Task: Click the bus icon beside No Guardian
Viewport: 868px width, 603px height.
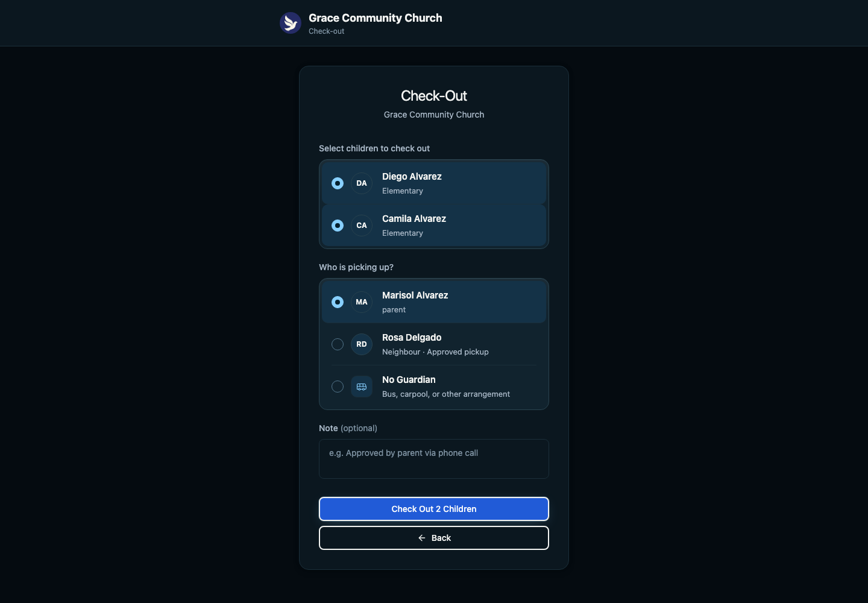Action: pyautogui.click(x=362, y=387)
